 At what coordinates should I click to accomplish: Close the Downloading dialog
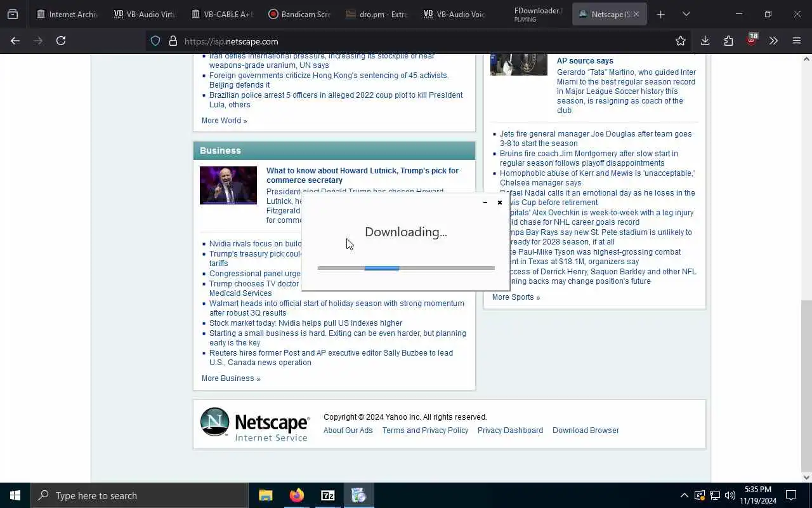point(500,203)
